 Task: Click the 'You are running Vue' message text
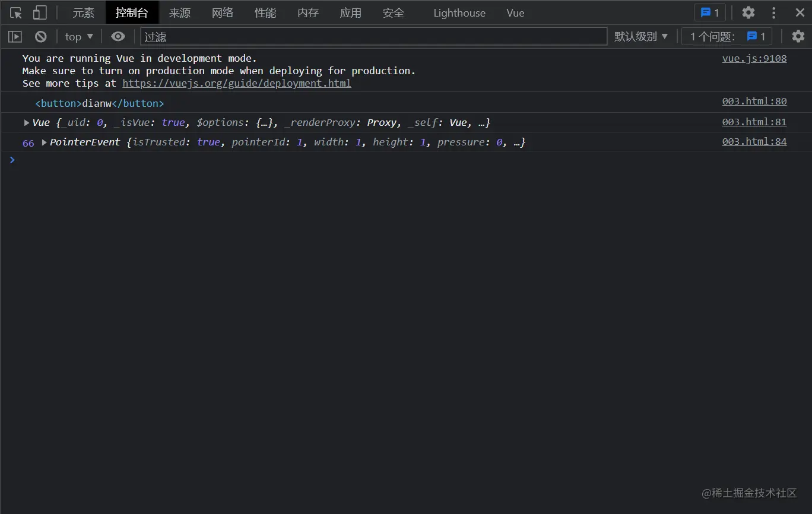[x=140, y=58]
